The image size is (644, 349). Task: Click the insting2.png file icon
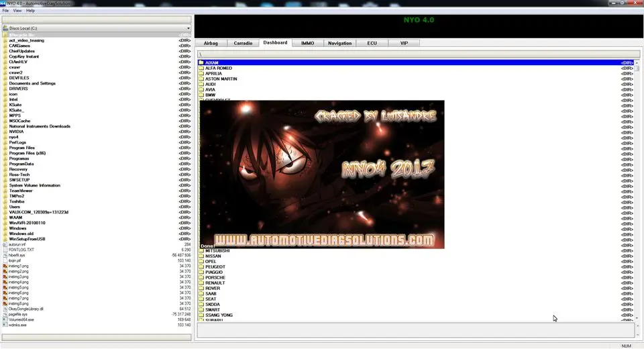(x=5, y=271)
